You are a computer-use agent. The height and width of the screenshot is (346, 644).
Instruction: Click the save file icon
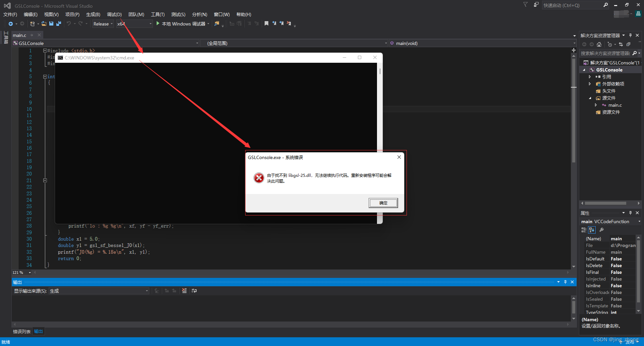[x=51, y=24]
